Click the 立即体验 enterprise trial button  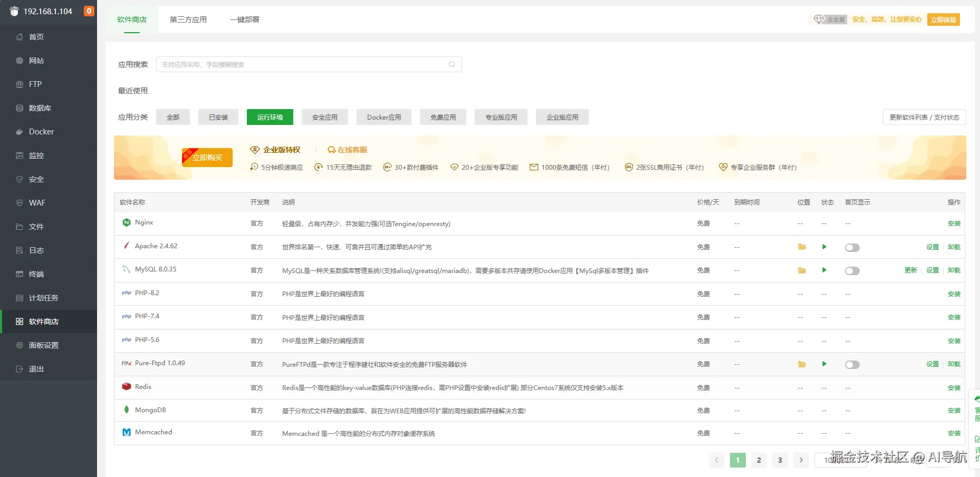944,20
